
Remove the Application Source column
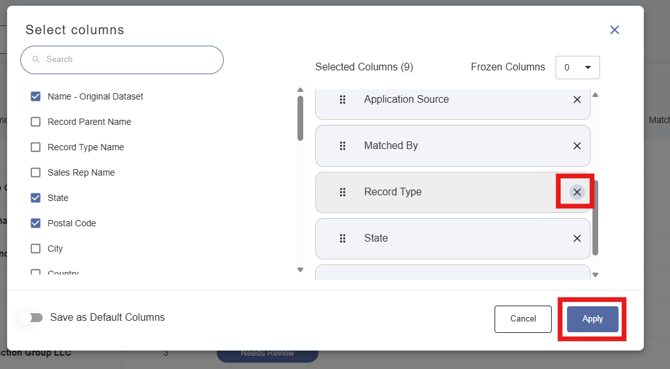577,100
